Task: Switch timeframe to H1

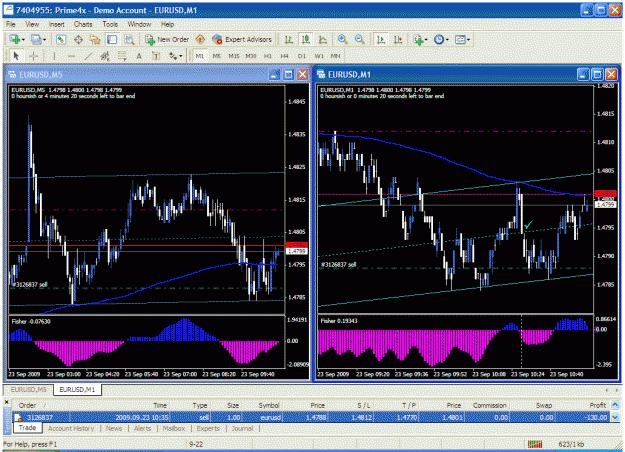Action: tap(268, 56)
